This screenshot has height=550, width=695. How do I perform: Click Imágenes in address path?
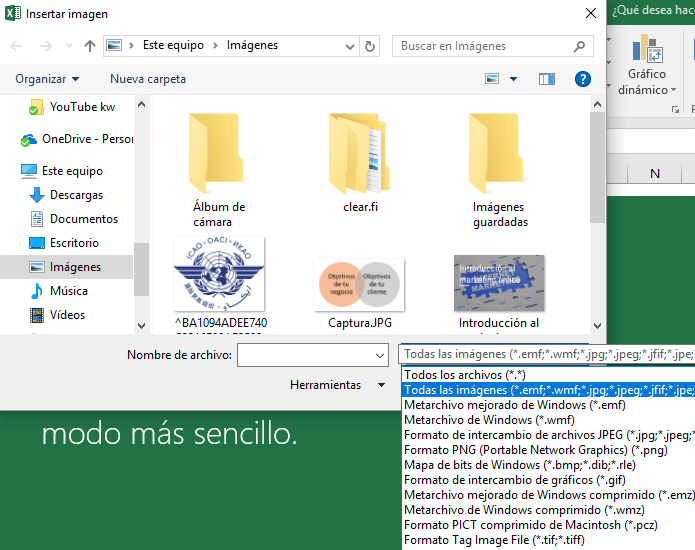pos(252,45)
